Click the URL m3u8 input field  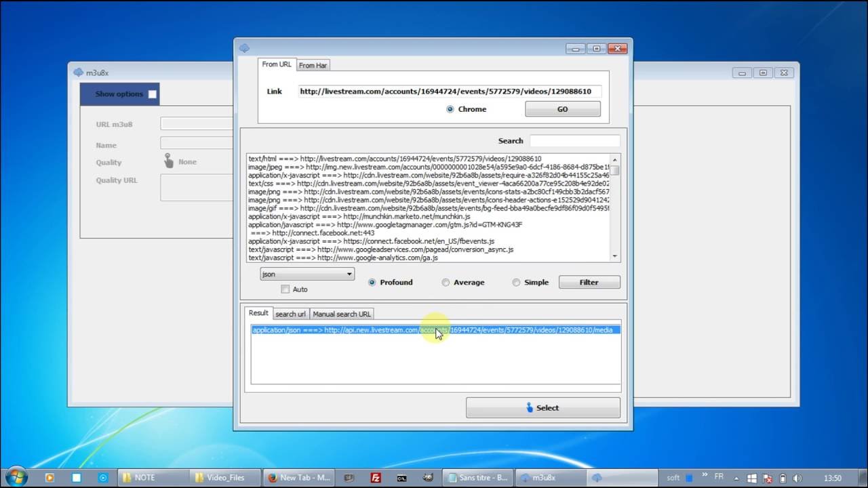197,123
